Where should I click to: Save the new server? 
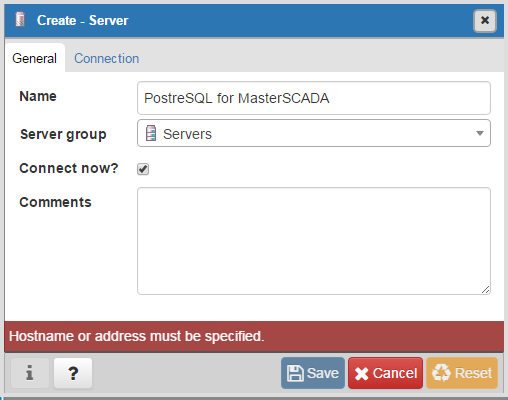(x=313, y=373)
